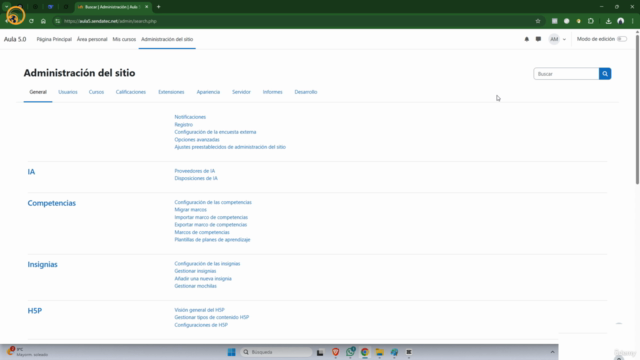Image resolution: width=640 pixels, height=360 pixels.
Task: Reload the page with the refresh icon
Action: (x=31, y=21)
